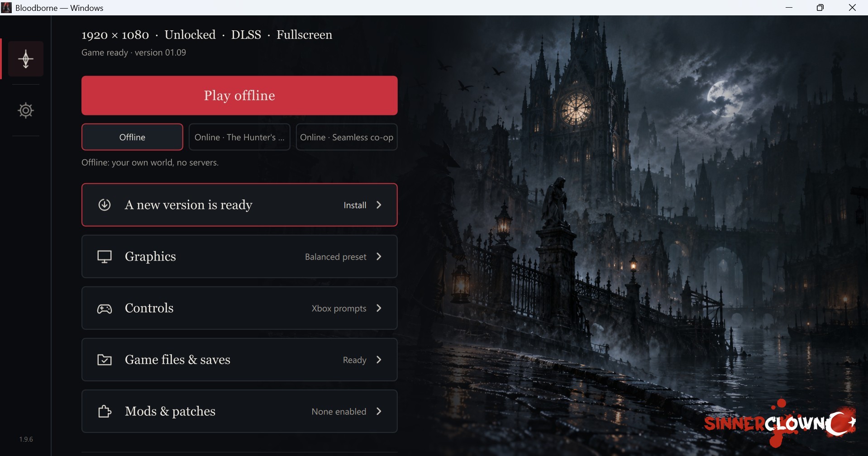The image size is (868, 456).
Task: Click the launcher version number 1.9.6
Action: (26, 439)
